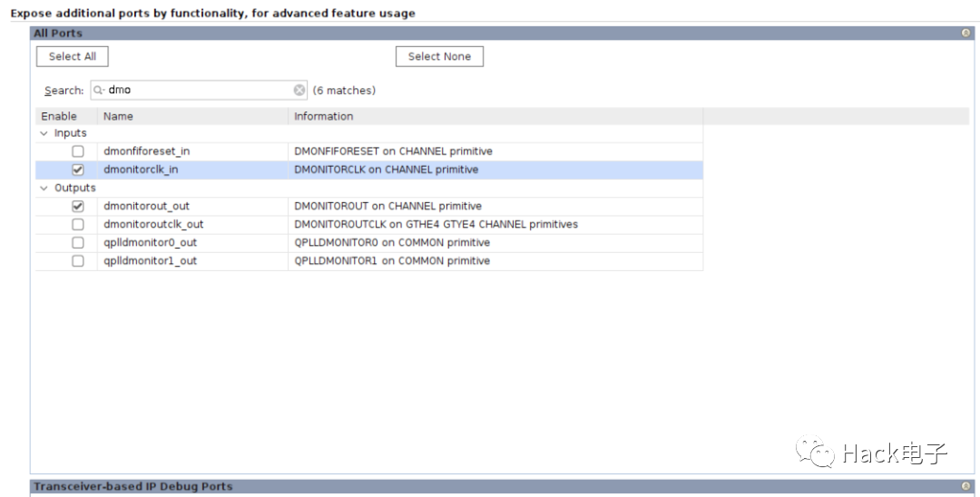Image resolution: width=980 pixels, height=497 pixels.
Task: Click the Transceiver-based IP Debug Ports header
Action: click(x=502, y=486)
